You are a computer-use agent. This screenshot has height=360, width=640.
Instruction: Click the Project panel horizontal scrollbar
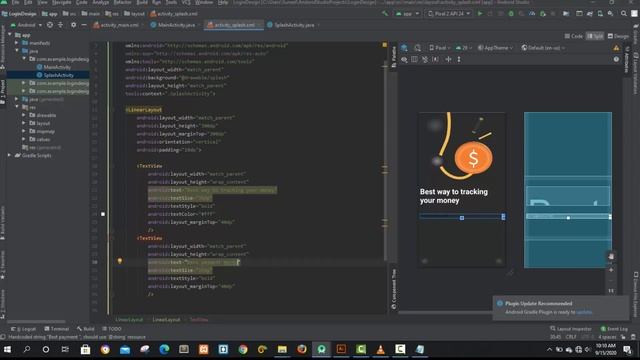click(x=36, y=322)
